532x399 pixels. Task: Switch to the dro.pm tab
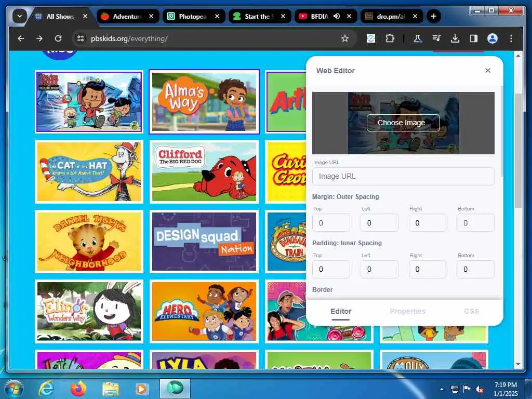[391, 16]
